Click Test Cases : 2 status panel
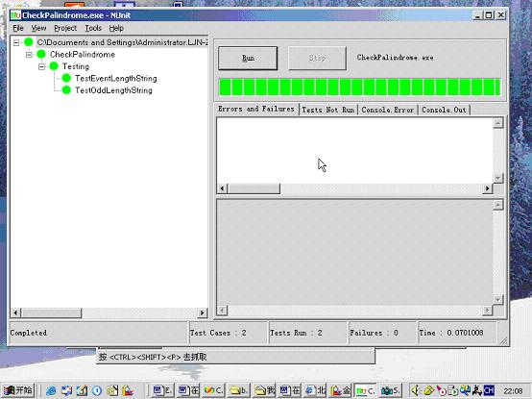532x399 pixels. point(228,333)
